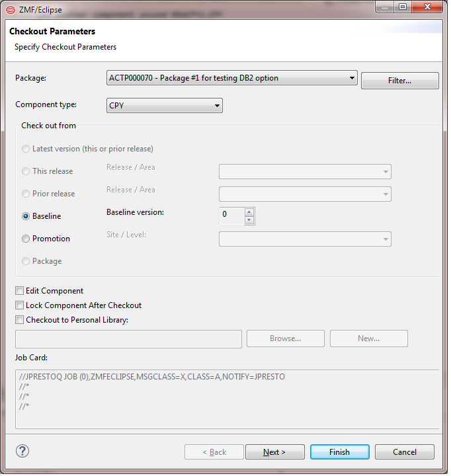
Task: Click the Checkout Parameters heading text
Action: click(52, 31)
